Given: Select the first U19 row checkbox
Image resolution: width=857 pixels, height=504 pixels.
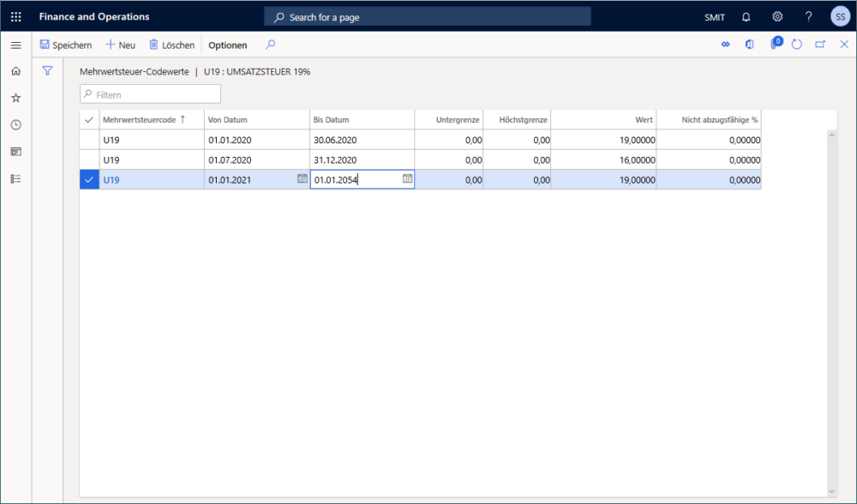Looking at the screenshot, I should pyautogui.click(x=89, y=140).
